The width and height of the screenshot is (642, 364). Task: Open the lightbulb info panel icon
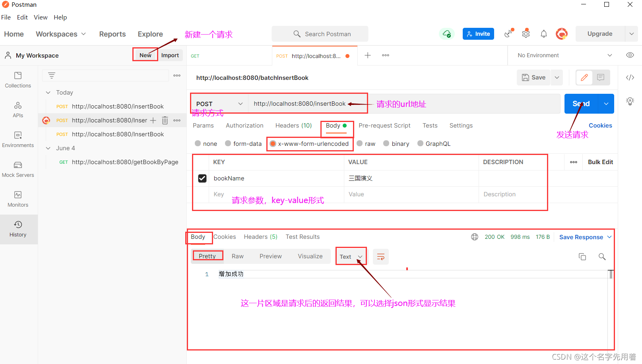click(x=630, y=101)
